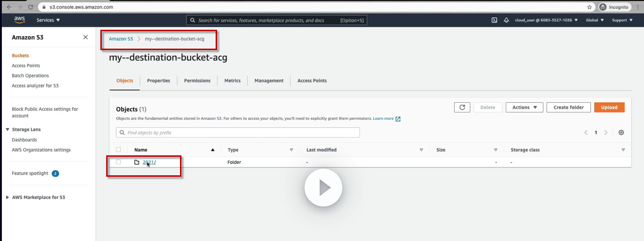Expand AWS Marketplace for S3 section
Screen dimensions: 644x241
click(x=8, y=197)
